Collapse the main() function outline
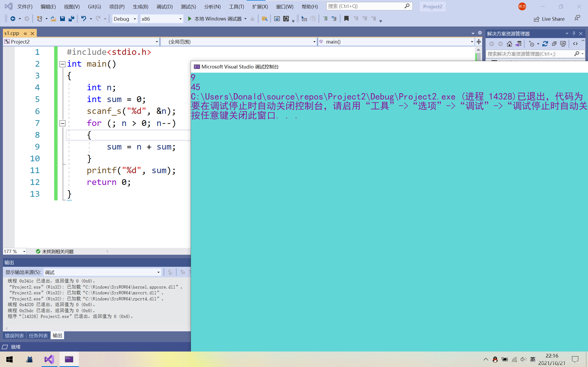This screenshot has width=588, height=367. click(63, 64)
